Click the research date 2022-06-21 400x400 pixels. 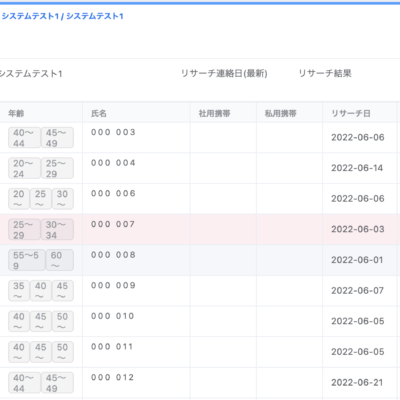(357, 383)
